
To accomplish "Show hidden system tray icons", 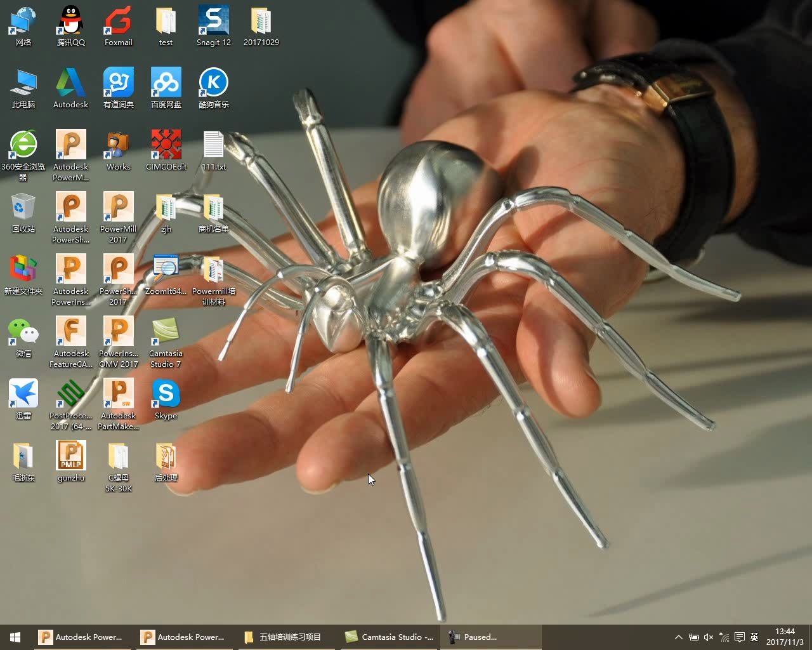I will click(x=678, y=637).
